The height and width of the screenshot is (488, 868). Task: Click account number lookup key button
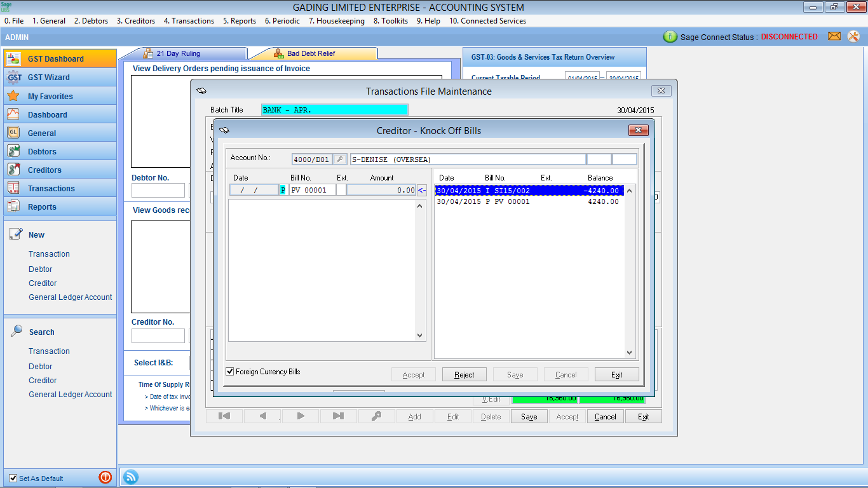(341, 159)
